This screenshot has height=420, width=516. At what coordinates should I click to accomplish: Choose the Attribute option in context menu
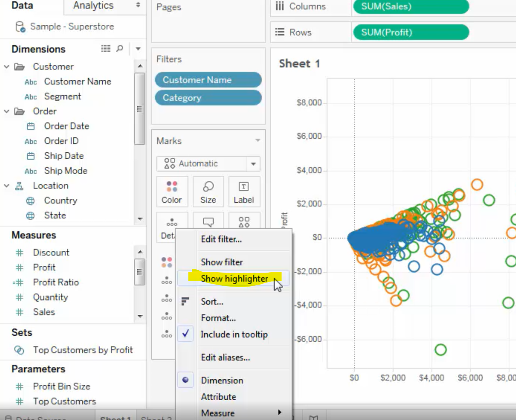click(x=219, y=397)
